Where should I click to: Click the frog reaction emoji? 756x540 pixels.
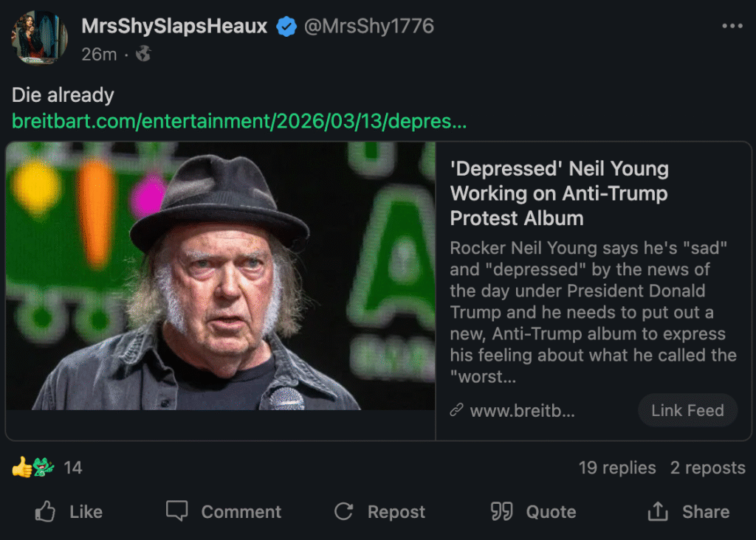click(x=43, y=467)
